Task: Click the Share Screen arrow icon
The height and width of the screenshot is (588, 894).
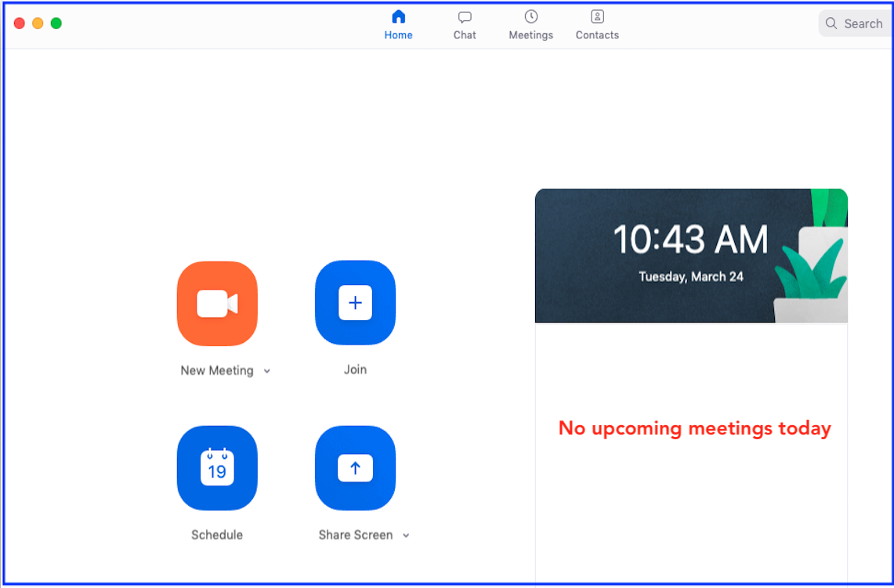Action: click(355, 468)
